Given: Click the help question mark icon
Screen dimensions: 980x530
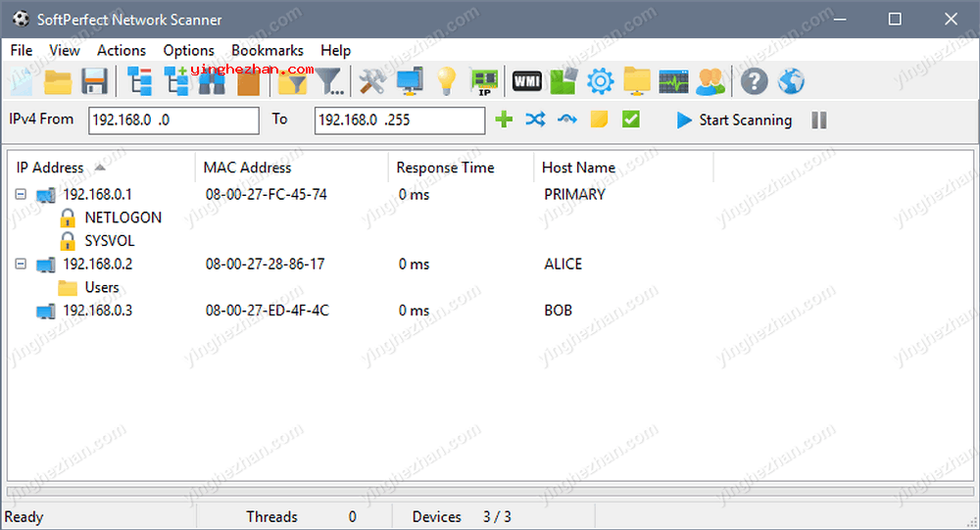Looking at the screenshot, I should (754, 81).
